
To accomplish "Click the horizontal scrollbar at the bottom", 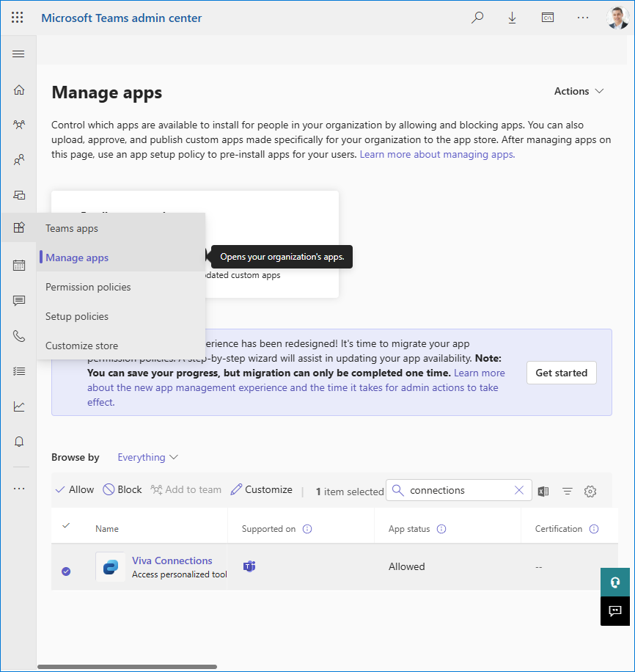I will (x=127, y=667).
